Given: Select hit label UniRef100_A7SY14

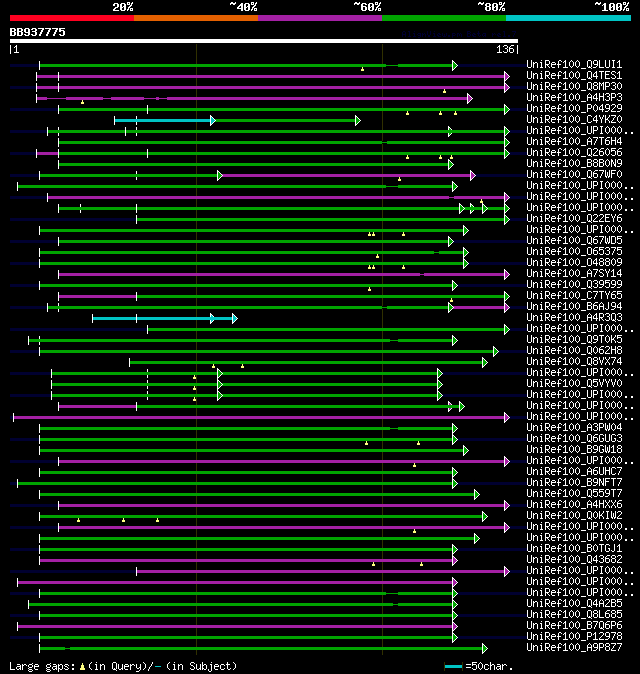Looking at the screenshot, I should [x=574, y=273].
